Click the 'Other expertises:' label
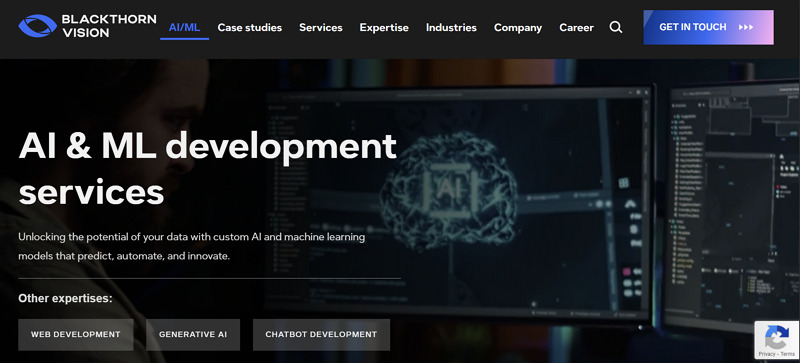The width and height of the screenshot is (800, 363). pos(65,298)
